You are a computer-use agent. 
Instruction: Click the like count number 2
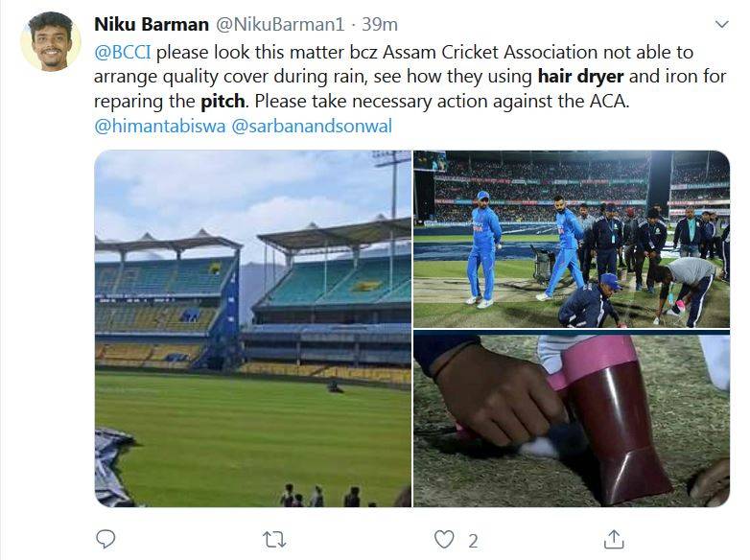click(x=473, y=541)
